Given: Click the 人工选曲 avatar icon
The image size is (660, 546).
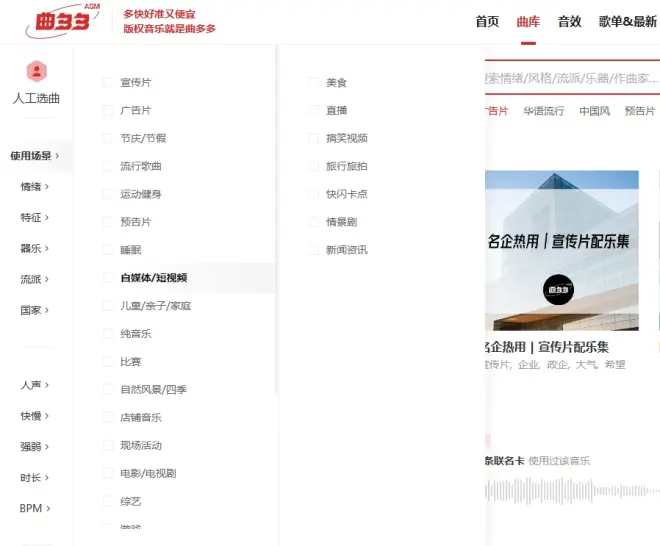Looking at the screenshot, I should pos(36,71).
